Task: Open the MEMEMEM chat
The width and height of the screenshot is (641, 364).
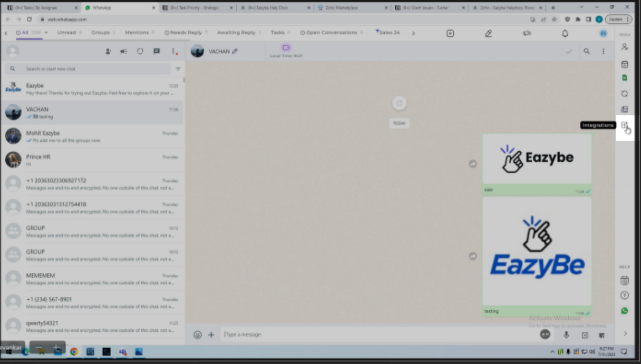Action: point(92,279)
